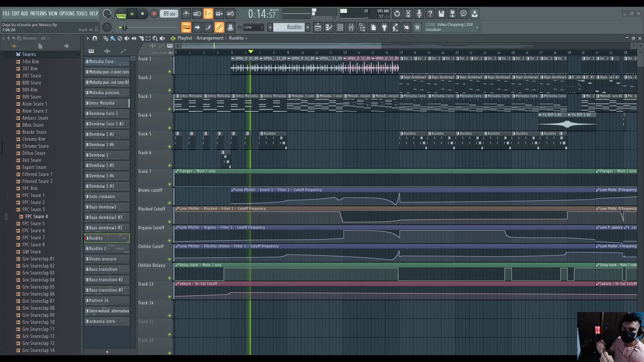
Task: Open the Ruidito pattern selector dropdown
Action: pyautogui.click(x=291, y=27)
